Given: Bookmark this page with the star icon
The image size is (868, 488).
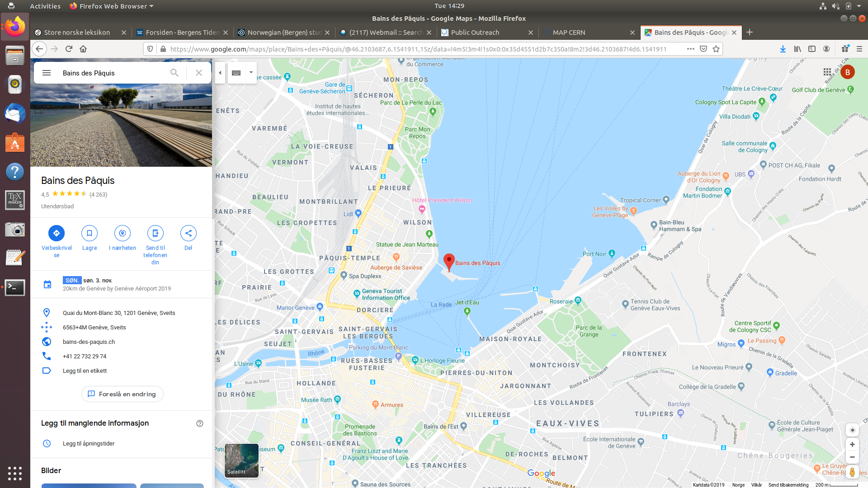Looking at the screenshot, I should [716, 49].
